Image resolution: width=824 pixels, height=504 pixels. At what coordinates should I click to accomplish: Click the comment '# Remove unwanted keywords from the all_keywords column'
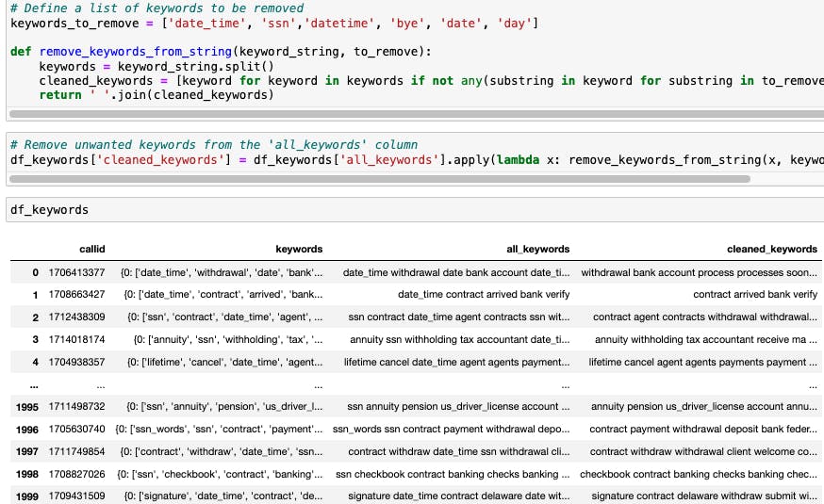click(x=214, y=144)
